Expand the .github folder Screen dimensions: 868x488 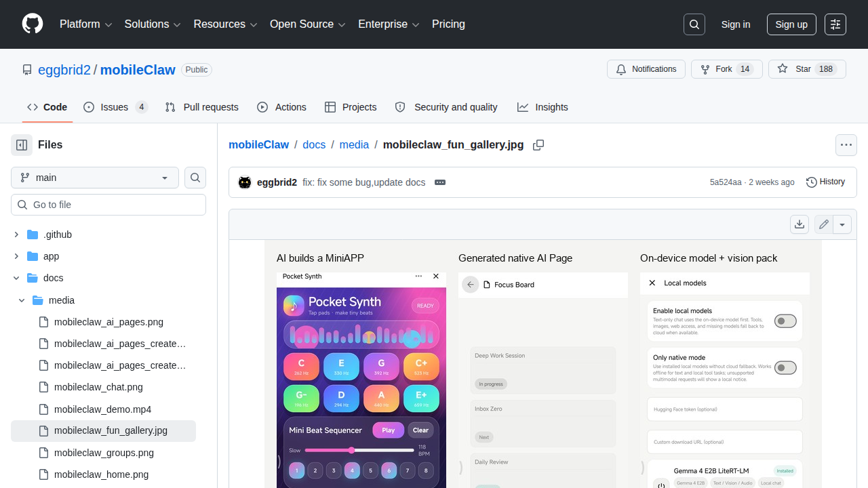[x=16, y=235]
